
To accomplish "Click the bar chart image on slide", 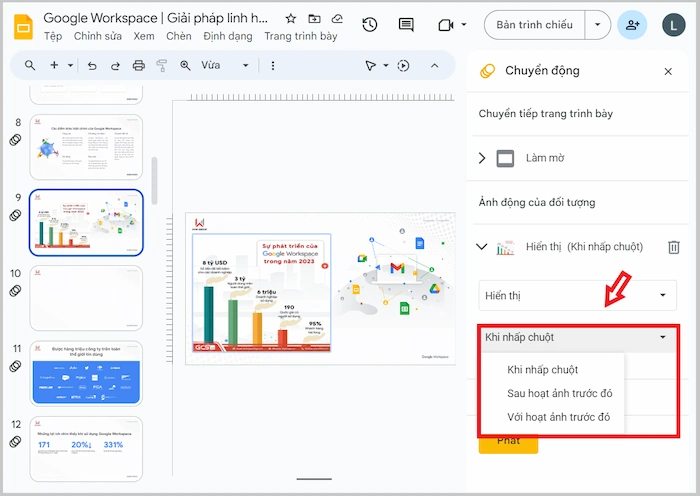I will [262, 293].
